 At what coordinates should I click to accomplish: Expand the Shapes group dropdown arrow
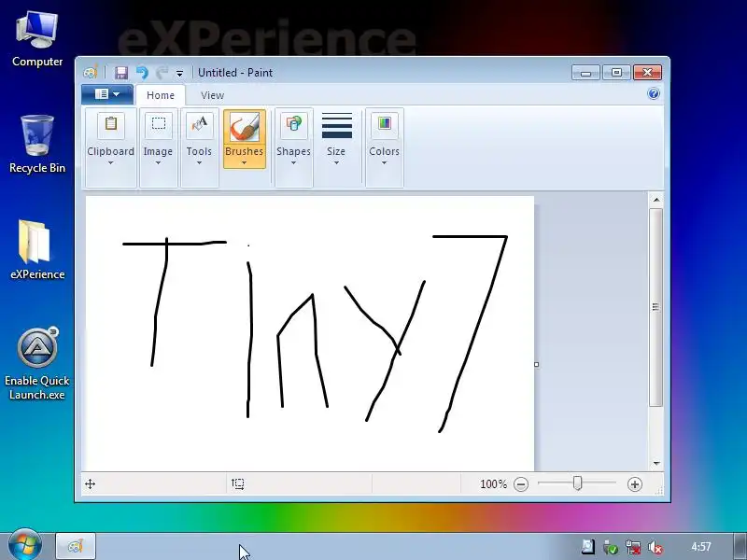click(293, 162)
